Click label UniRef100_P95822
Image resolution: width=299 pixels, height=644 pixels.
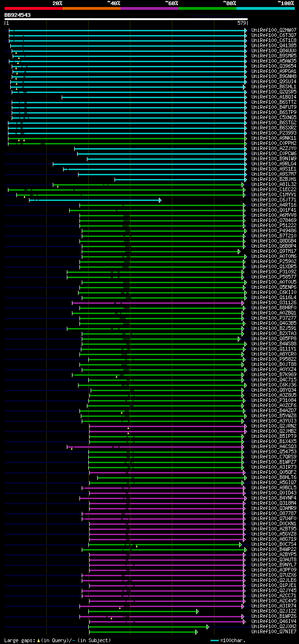(274, 359)
